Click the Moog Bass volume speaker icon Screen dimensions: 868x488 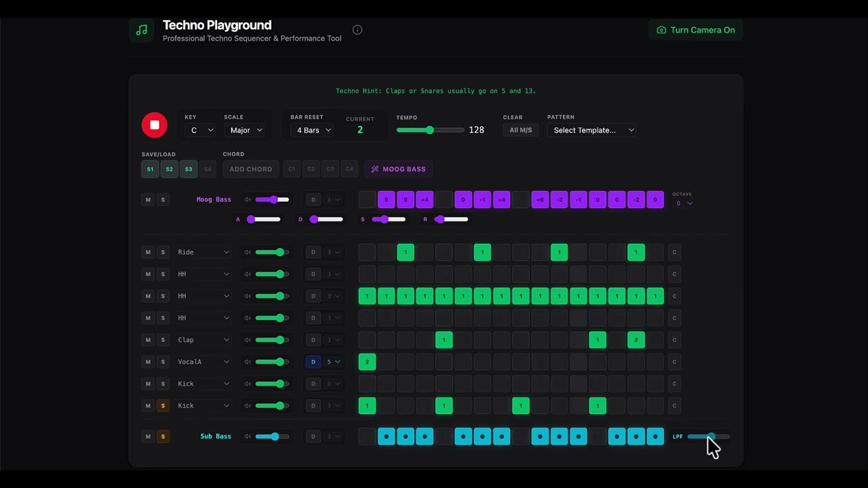248,199
